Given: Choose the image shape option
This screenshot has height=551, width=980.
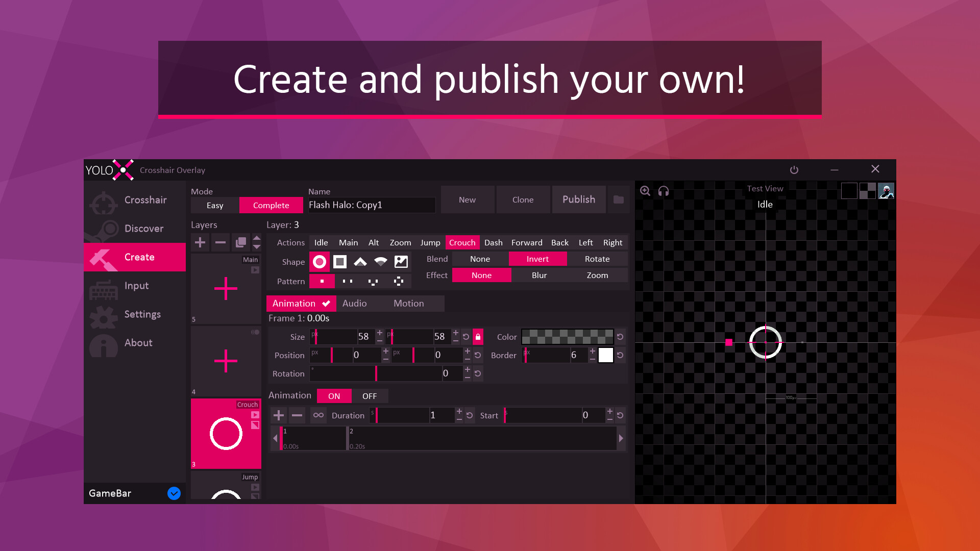Looking at the screenshot, I should coord(401,261).
